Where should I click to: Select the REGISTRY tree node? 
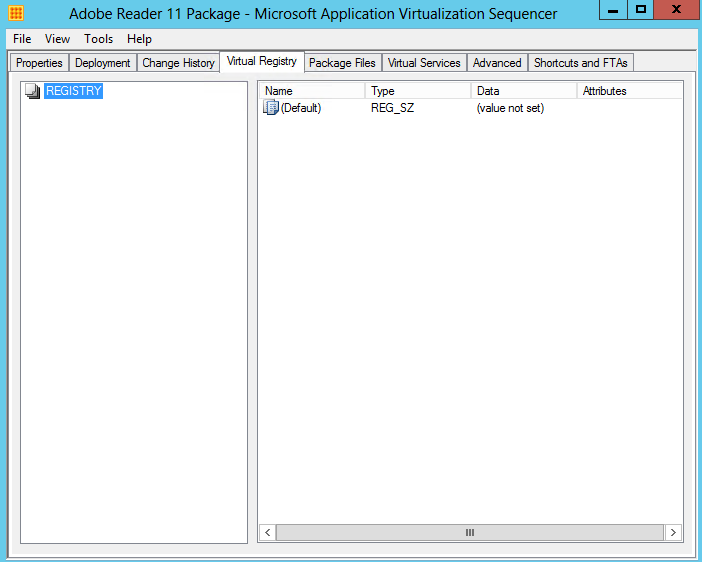[x=73, y=91]
